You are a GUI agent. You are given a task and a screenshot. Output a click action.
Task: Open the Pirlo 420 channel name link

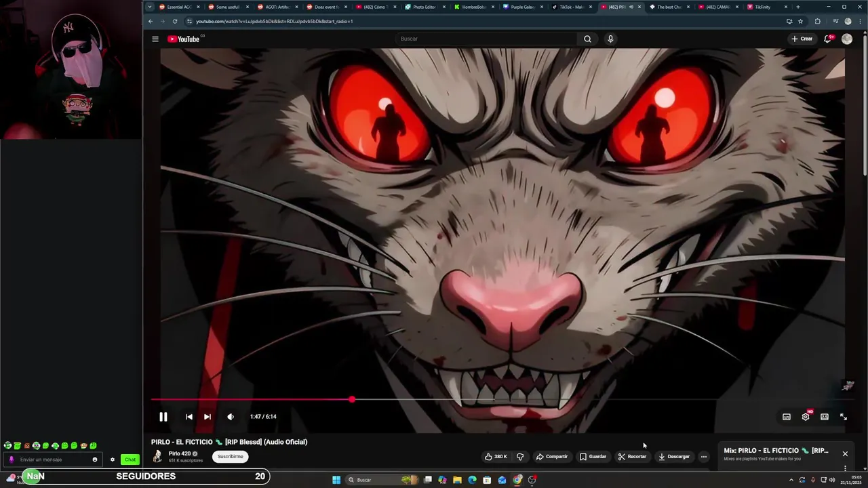point(180,453)
